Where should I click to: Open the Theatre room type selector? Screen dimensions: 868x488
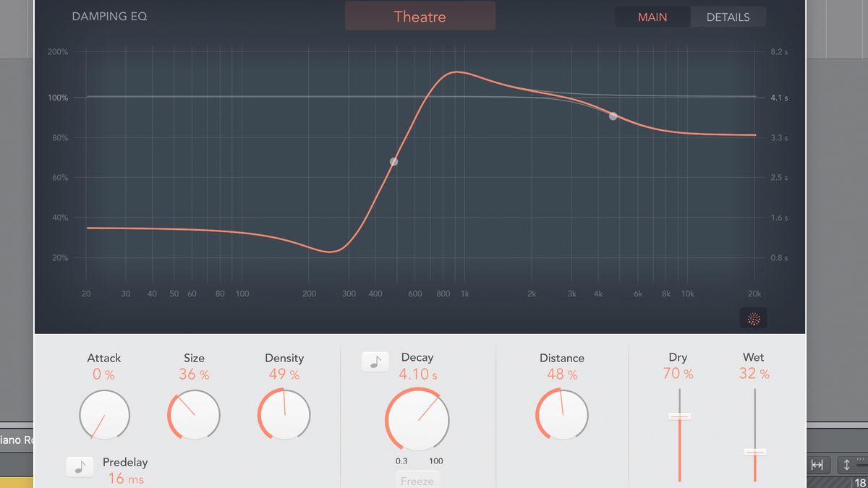[420, 15]
